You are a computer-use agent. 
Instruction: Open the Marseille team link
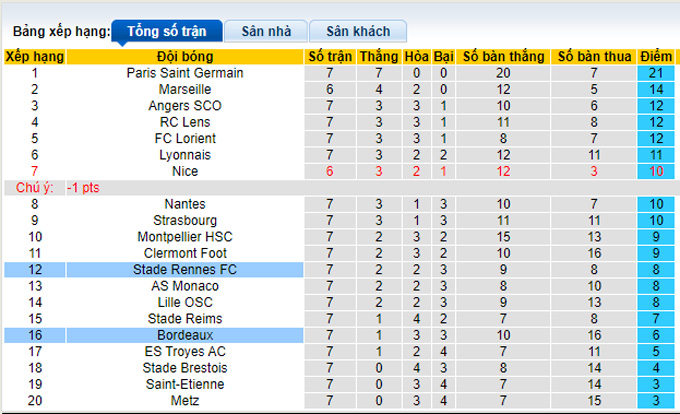(185, 89)
